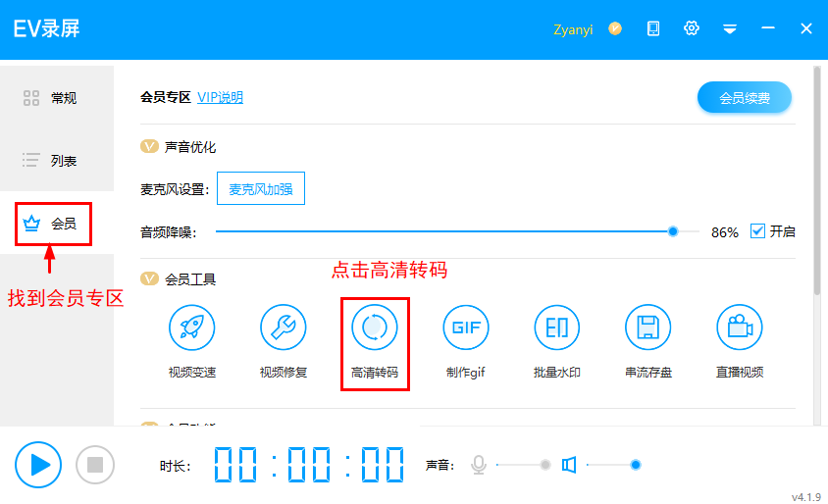Open the stream save tool (串流存盘)
This screenshot has width=828, height=504.
coord(648,328)
